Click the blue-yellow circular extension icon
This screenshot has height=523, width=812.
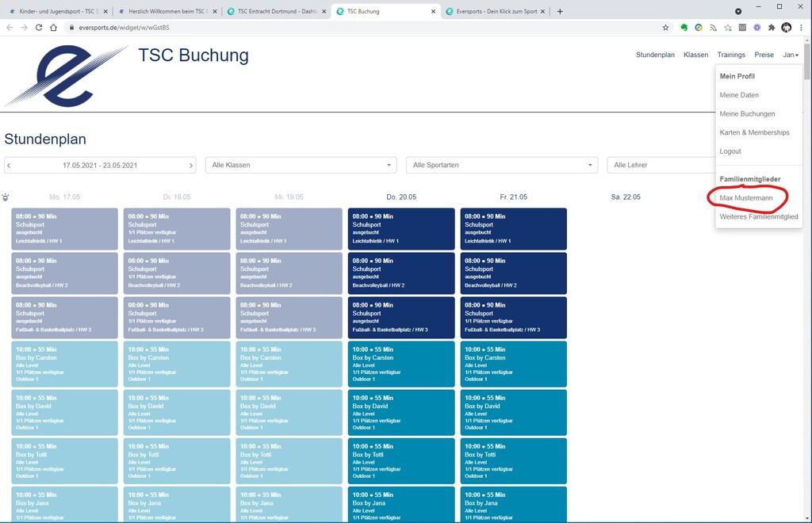699,28
